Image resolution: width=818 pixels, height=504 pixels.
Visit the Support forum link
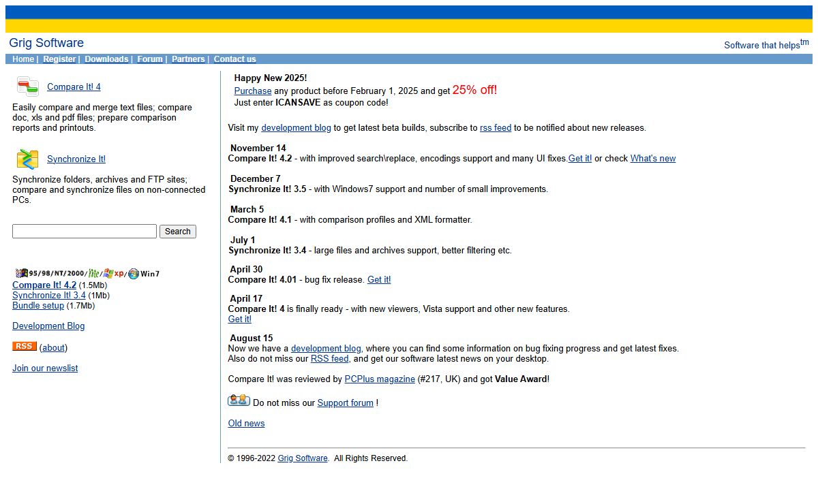[346, 403]
